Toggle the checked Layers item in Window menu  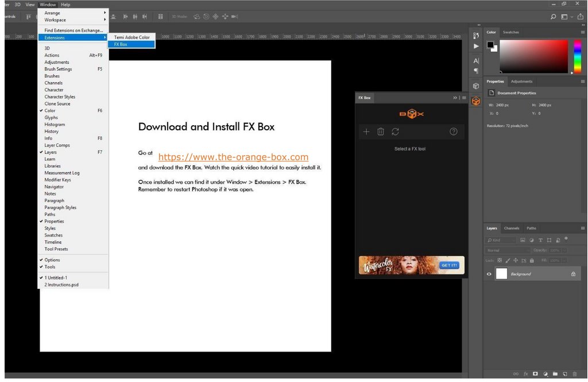[51, 152]
